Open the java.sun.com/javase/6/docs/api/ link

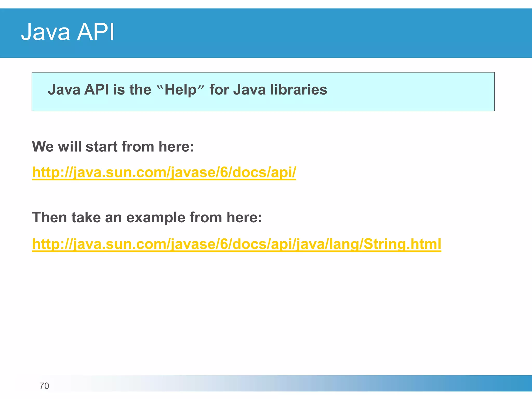coord(164,172)
